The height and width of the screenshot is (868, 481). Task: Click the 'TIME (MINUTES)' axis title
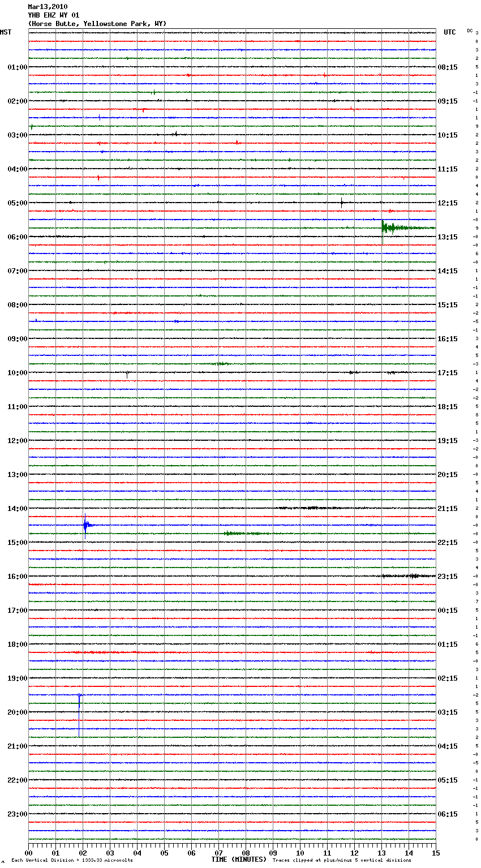[x=239, y=860]
